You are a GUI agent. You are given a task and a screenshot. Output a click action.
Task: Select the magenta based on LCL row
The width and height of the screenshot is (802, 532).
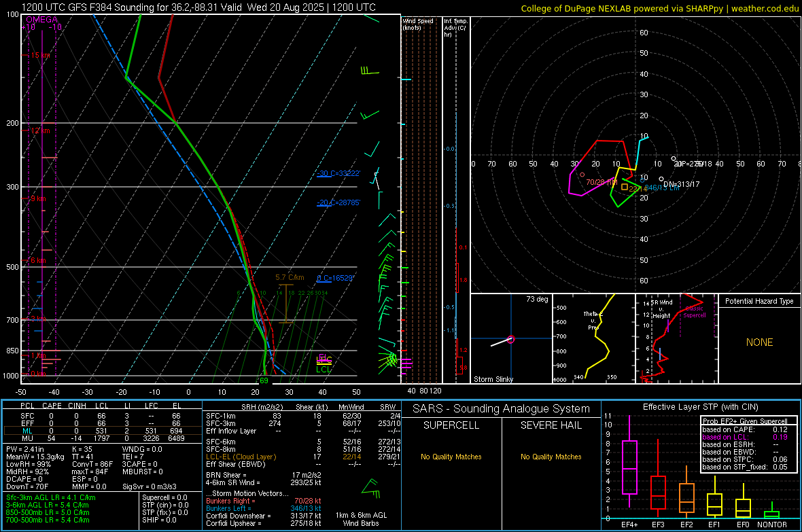click(x=745, y=437)
